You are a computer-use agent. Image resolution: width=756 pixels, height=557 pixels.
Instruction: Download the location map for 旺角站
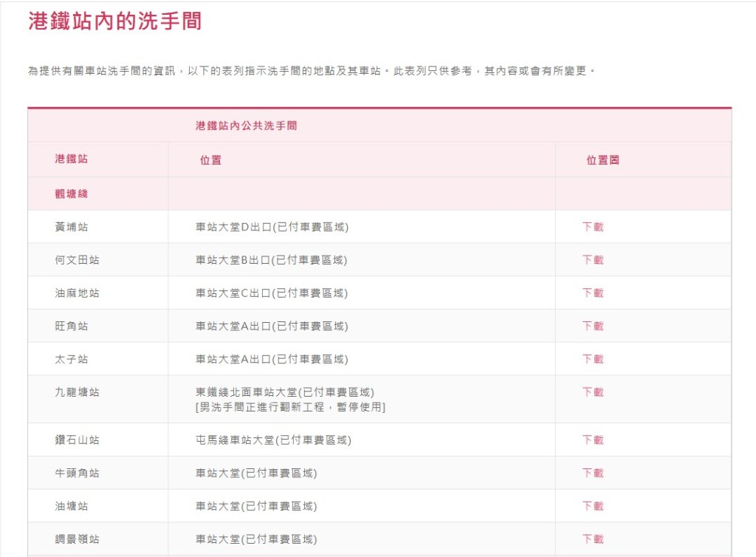(x=593, y=326)
